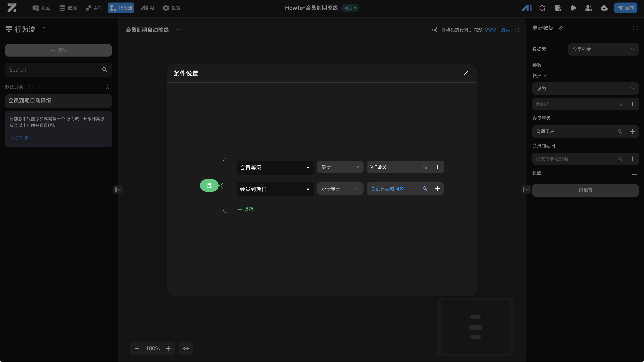Click the preview play icon
Viewport: 644px width, 362px height.
coord(573,8)
